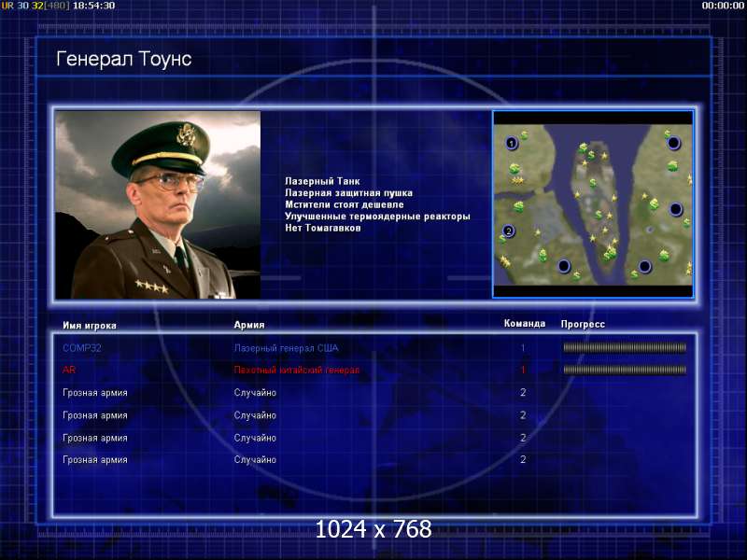Click 'Пехотный китайский генерал' army entry
The image size is (747, 560).
297,370
